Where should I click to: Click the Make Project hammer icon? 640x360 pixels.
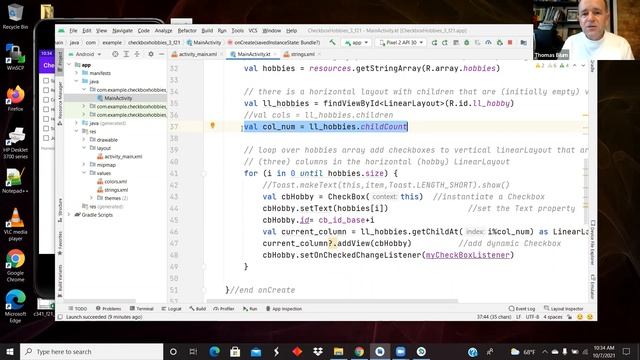[x=333, y=42]
